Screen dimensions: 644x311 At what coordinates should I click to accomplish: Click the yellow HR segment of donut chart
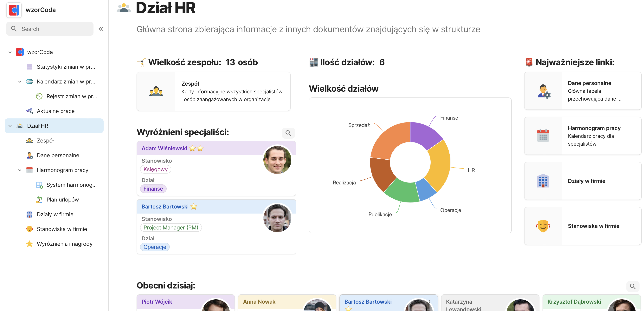(x=441, y=165)
